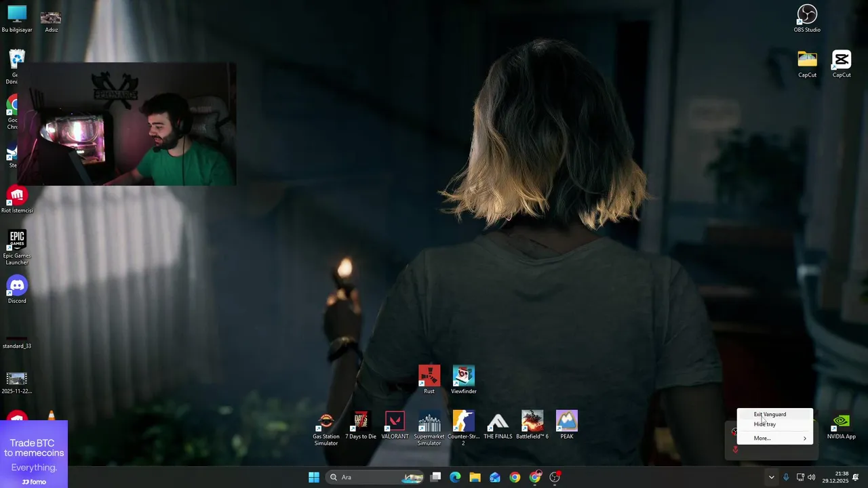Launch Counter-Strike 2 shortcut
Image resolution: width=868 pixels, height=488 pixels.
464,428
